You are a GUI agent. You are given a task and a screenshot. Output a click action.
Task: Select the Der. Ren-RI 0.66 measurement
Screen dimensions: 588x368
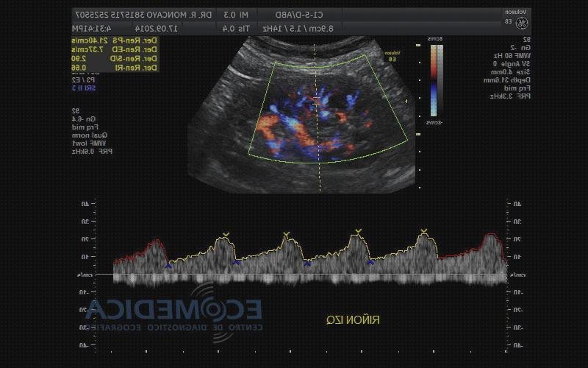pyautogui.click(x=115, y=68)
